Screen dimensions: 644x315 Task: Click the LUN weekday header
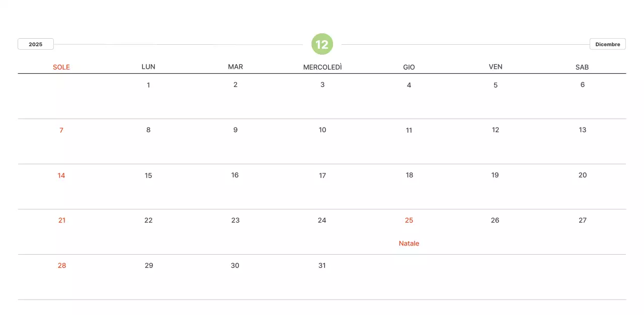coord(148,66)
